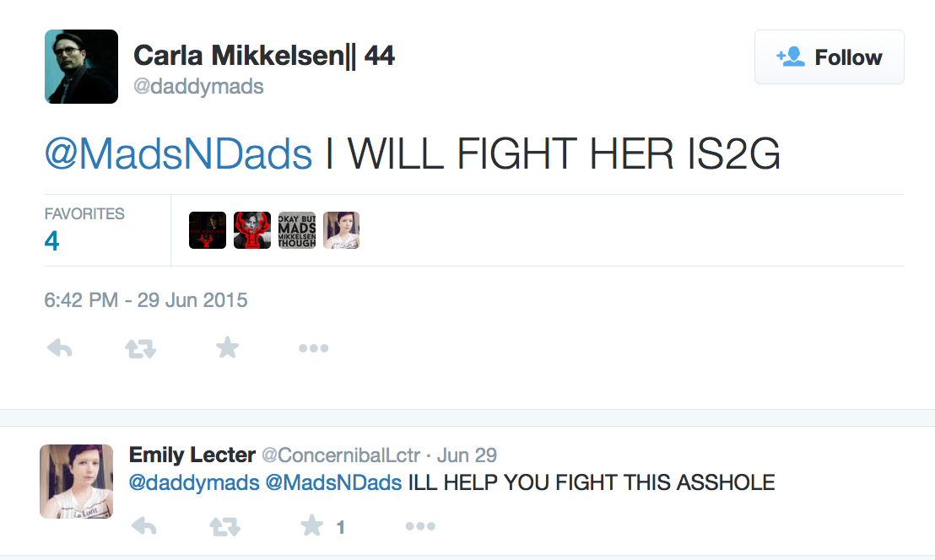935x560 pixels.
Task: Open the Emily Lecter display name link
Action: 192,455
